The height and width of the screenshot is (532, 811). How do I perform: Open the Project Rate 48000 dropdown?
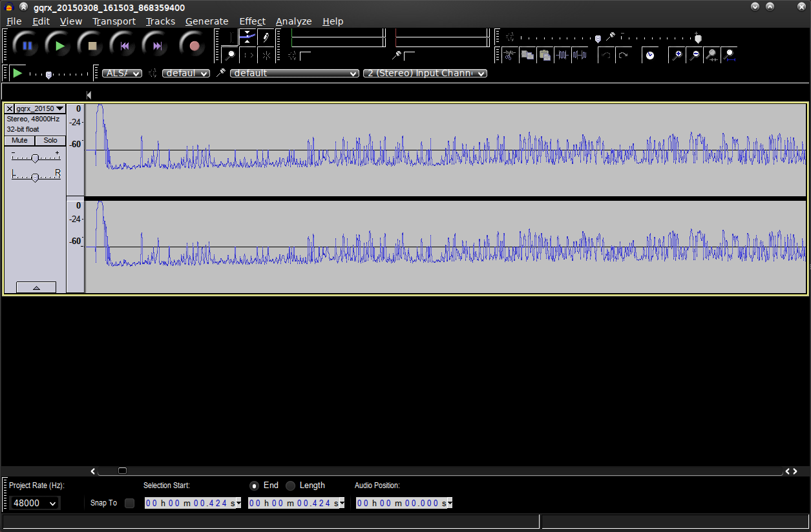pos(34,503)
